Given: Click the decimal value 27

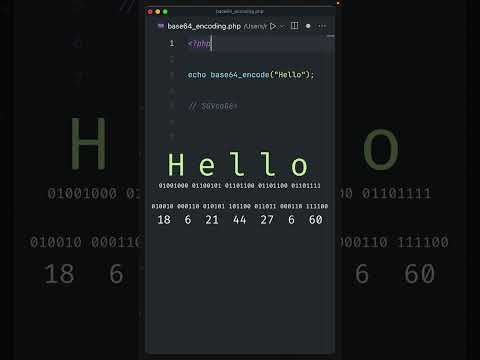Looking at the screenshot, I should pyautogui.click(x=267, y=220).
